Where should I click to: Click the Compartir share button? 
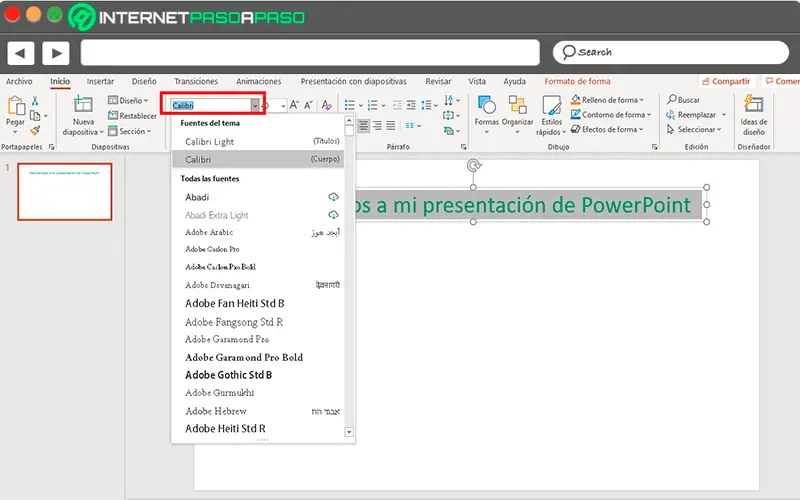click(x=725, y=81)
